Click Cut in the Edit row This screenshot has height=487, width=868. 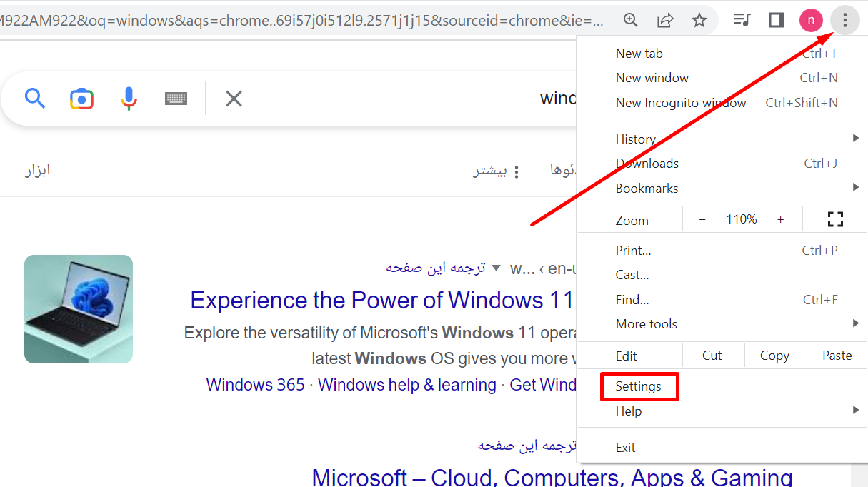[x=712, y=356]
